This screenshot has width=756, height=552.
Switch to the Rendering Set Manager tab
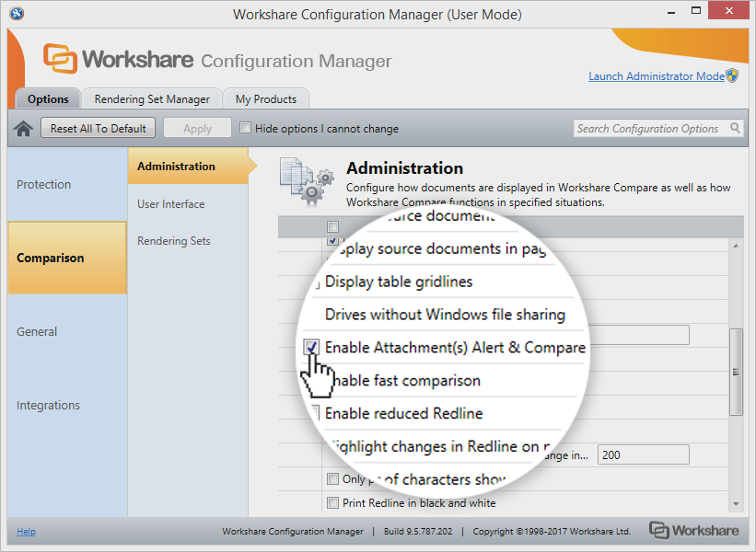click(x=152, y=99)
